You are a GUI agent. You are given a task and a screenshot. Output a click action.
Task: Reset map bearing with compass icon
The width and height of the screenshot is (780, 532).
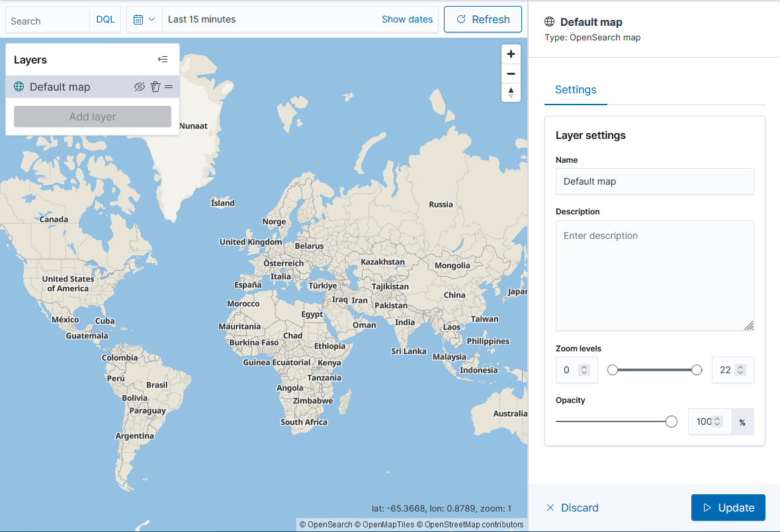pyautogui.click(x=511, y=93)
